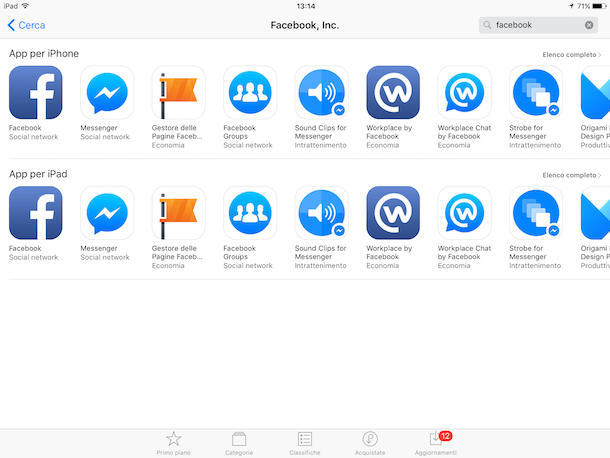Open Aggiornamenti tab with 12 badge
This screenshot has width=610, height=458.
pyautogui.click(x=436, y=444)
